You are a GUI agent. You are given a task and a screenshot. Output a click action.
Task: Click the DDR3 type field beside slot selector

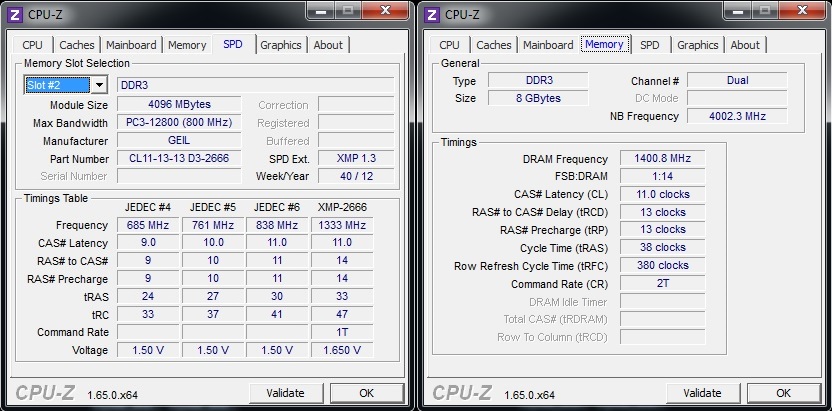coord(256,85)
